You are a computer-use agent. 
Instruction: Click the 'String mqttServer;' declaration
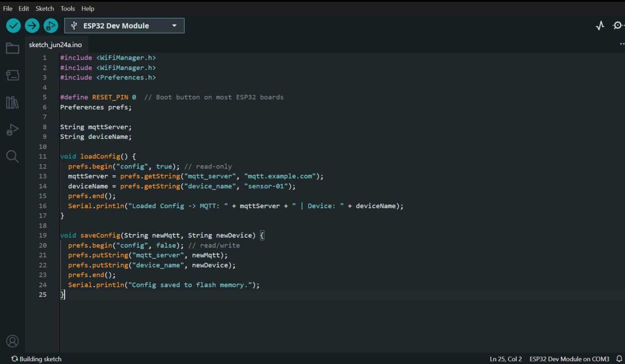pyautogui.click(x=96, y=127)
